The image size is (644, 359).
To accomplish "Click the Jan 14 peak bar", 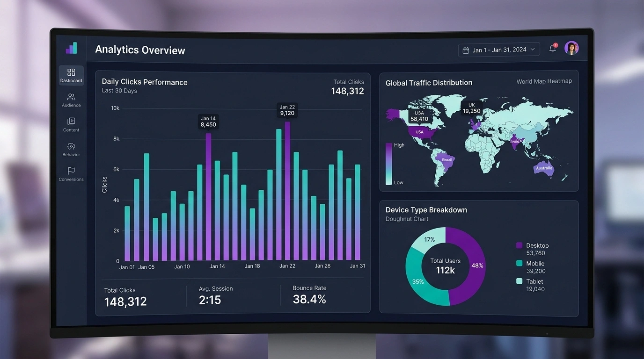I will click(208, 197).
